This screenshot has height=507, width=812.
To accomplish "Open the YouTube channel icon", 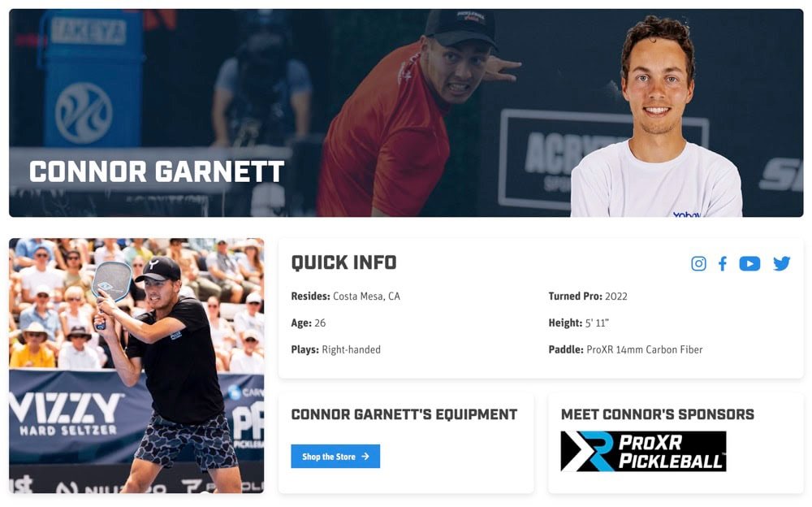I will pos(749,264).
